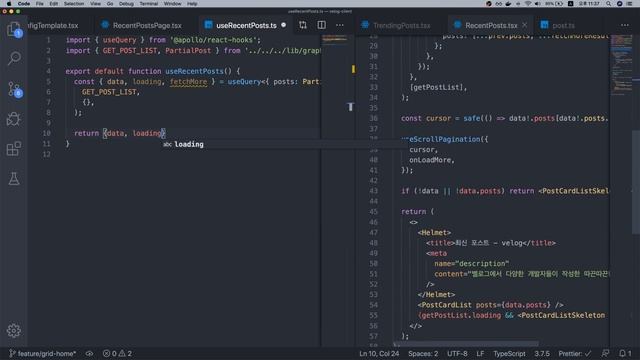Viewport: 640px width, 360px height.
Task: Open the Code application menu
Action: [x=24, y=4]
